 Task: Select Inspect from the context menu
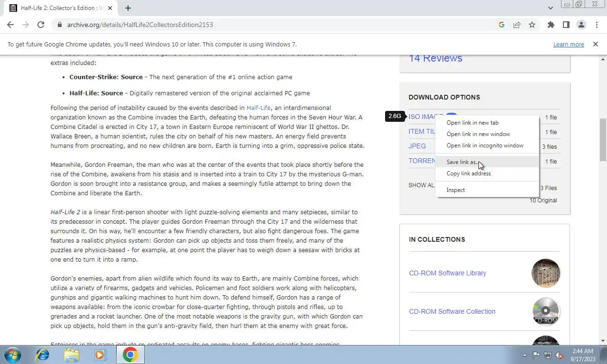point(487,190)
